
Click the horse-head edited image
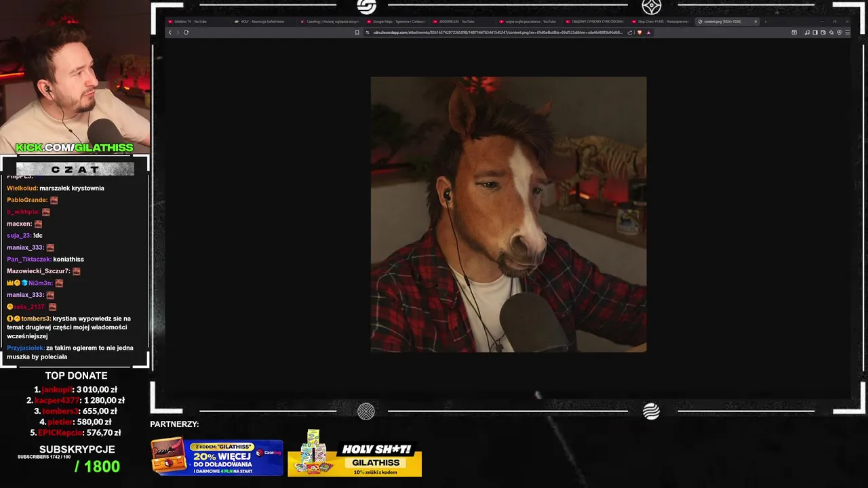(x=509, y=214)
